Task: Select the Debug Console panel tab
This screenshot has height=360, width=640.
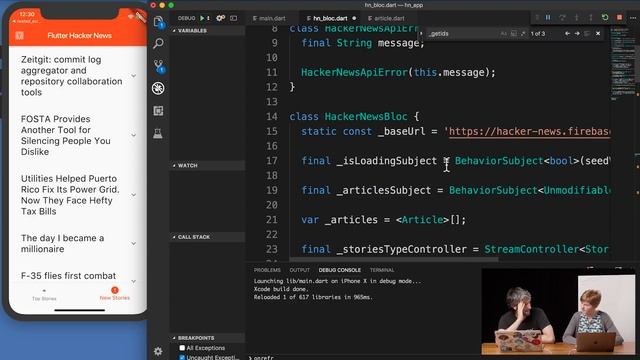Action: (340, 270)
